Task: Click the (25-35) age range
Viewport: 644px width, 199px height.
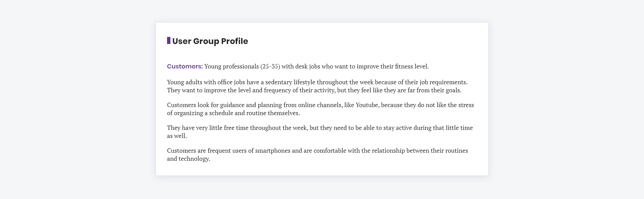Action: point(270,66)
